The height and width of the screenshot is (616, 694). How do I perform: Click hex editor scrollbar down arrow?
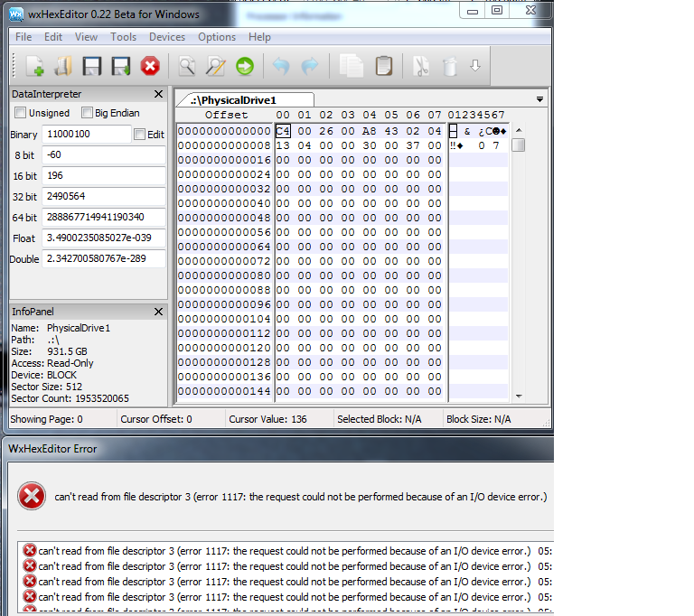519,396
